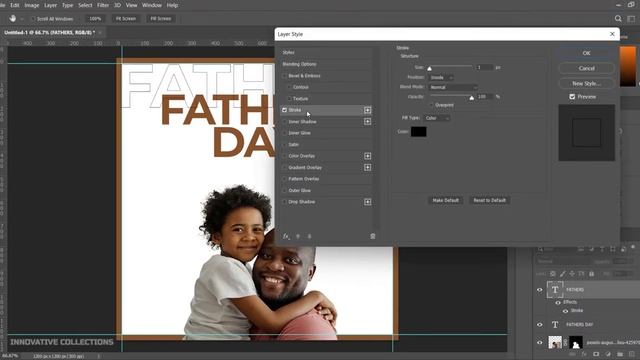Open the workspace switcher icon at top right

631,18
